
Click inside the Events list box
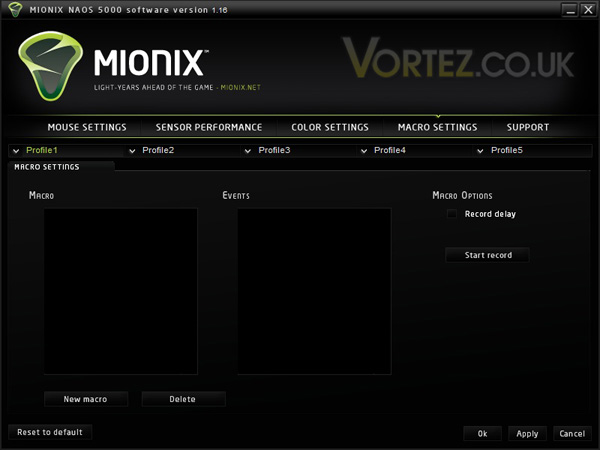(x=314, y=291)
